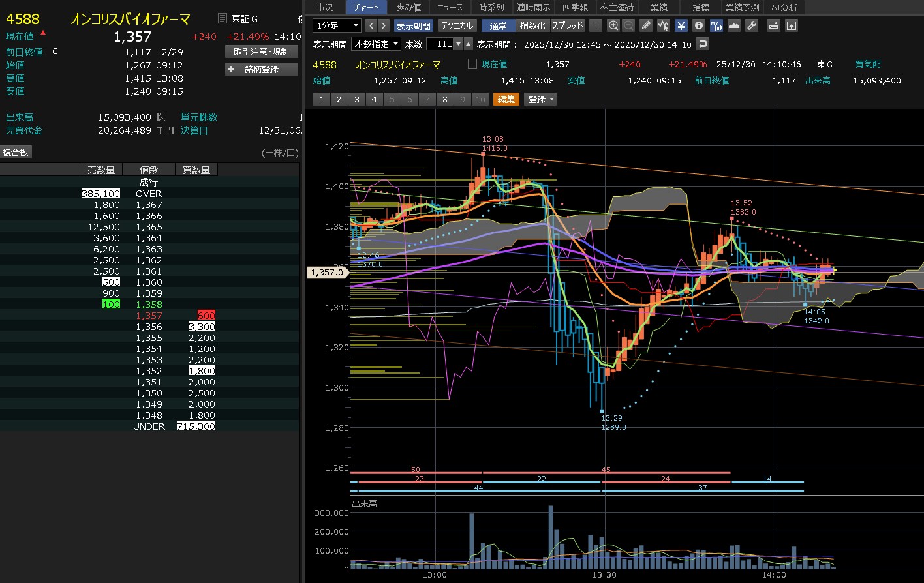Open the 1分足 timeframe dropdown
Viewport: 924px width, 583px height.
(x=337, y=25)
